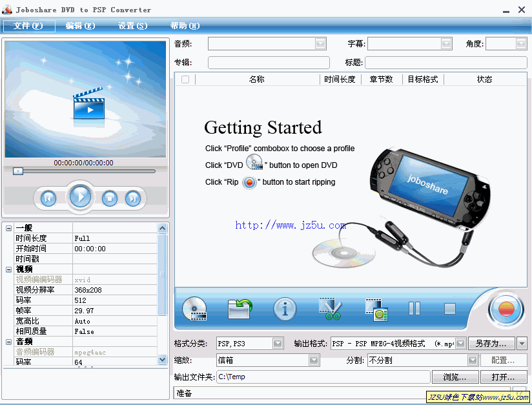The width and height of the screenshot is (532, 405).
Task: Click the film profile settings icon
Action: point(376,309)
